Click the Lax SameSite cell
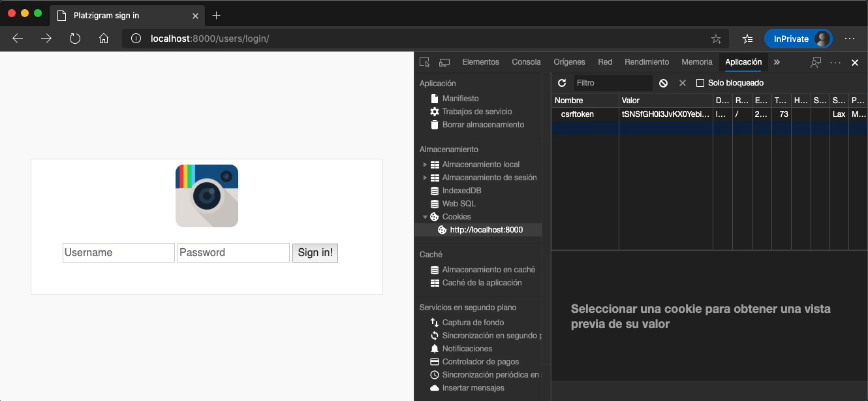This screenshot has height=401, width=868. 839,114
